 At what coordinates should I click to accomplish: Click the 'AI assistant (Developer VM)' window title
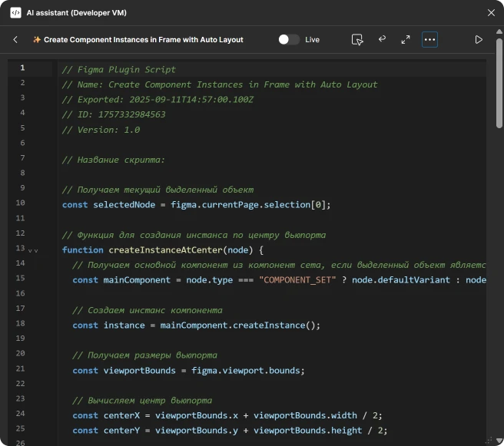click(x=77, y=13)
